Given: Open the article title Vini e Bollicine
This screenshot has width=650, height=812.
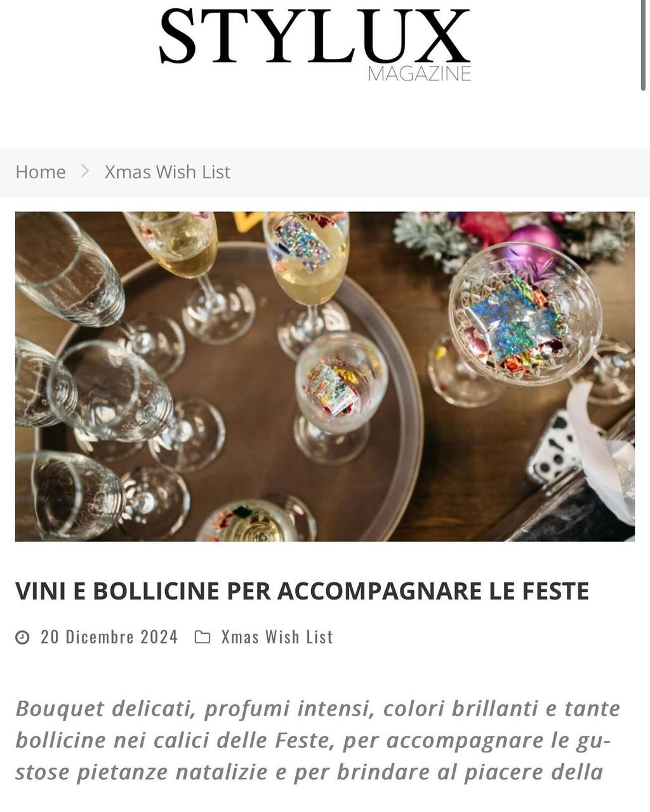Looking at the screenshot, I should click(x=302, y=591).
